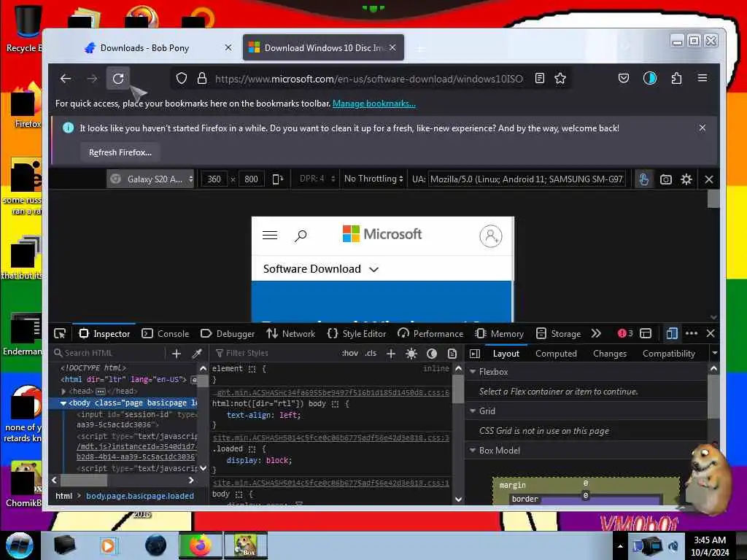This screenshot has height=560, width=747.
Task: Open the Microsoft site search
Action: tap(301, 236)
